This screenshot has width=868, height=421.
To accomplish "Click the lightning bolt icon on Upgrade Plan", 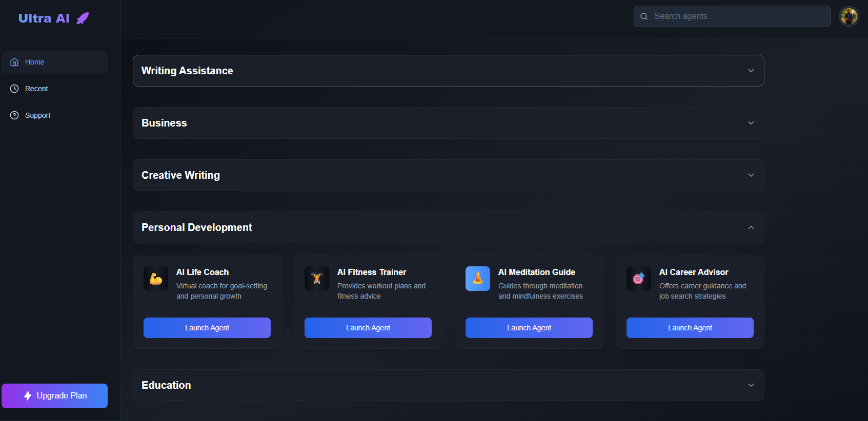I will point(28,396).
